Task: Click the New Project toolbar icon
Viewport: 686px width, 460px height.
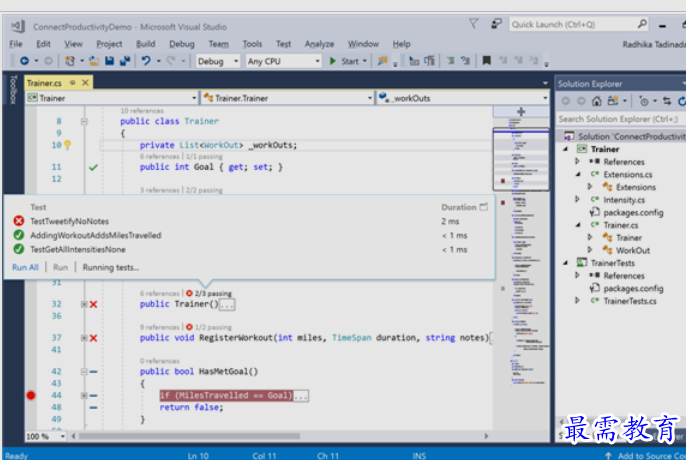Action: point(70,61)
